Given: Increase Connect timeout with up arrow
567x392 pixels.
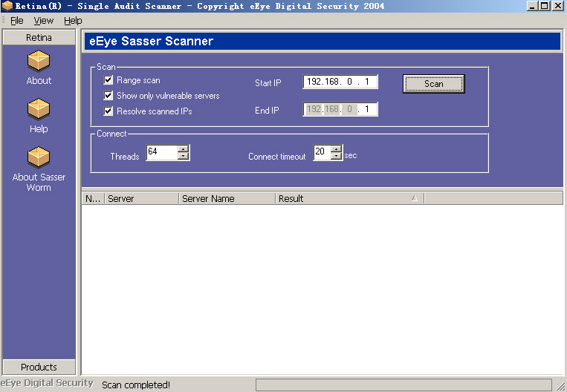Looking at the screenshot, I should [337, 148].
